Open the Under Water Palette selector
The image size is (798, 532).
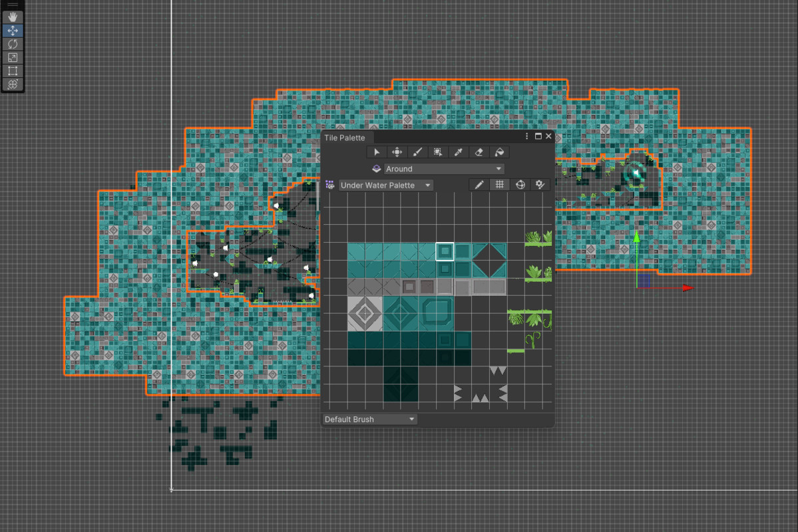(x=385, y=184)
